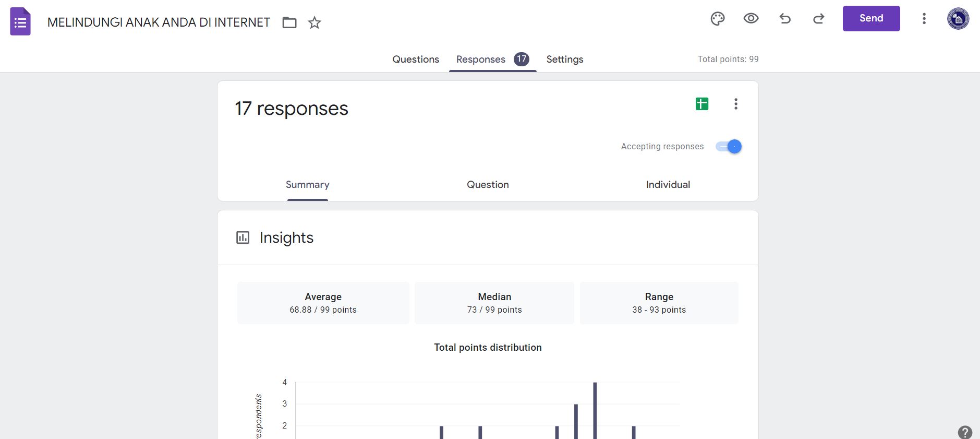The width and height of the screenshot is (980, 439).
Task: Click the undo arrow
Action: click(785, 19)
